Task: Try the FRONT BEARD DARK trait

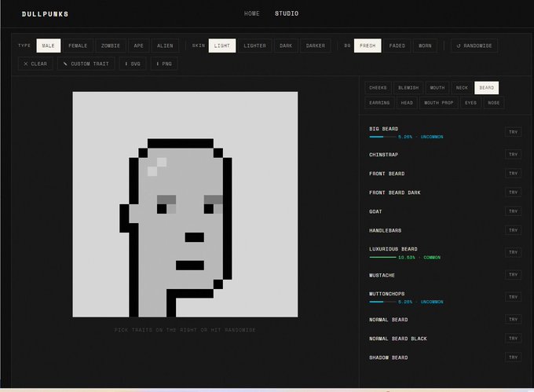Action: pos(513,192)
